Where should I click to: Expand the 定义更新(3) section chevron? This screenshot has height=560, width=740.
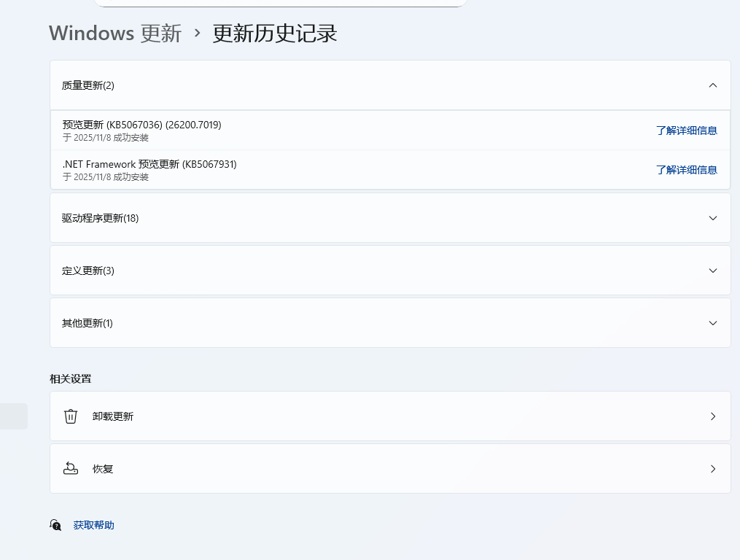tap(712, 271)
